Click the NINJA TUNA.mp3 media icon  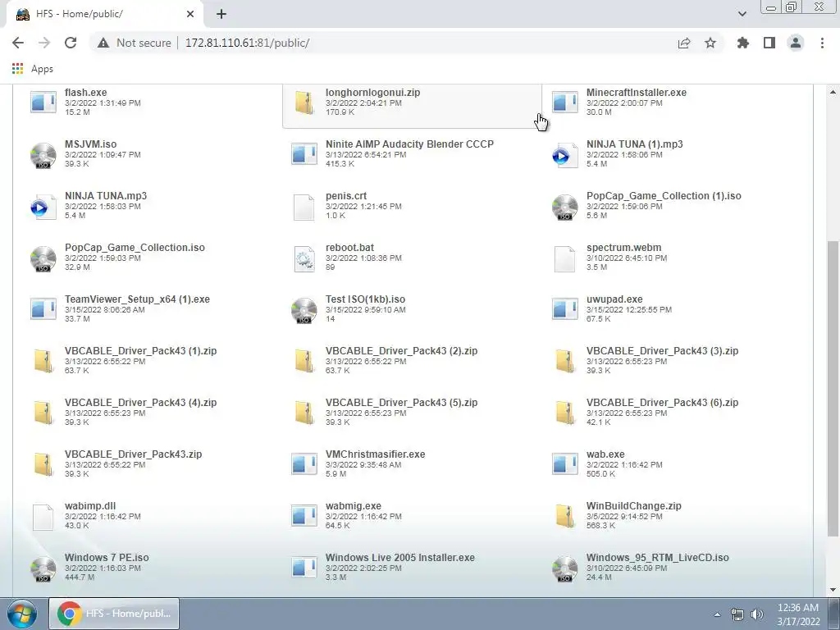pos(43,206)
